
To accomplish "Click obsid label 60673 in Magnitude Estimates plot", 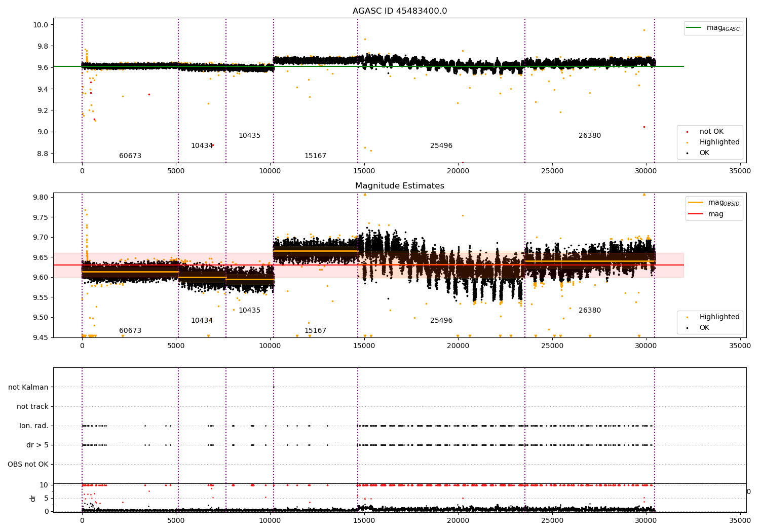I will [130, 331].
